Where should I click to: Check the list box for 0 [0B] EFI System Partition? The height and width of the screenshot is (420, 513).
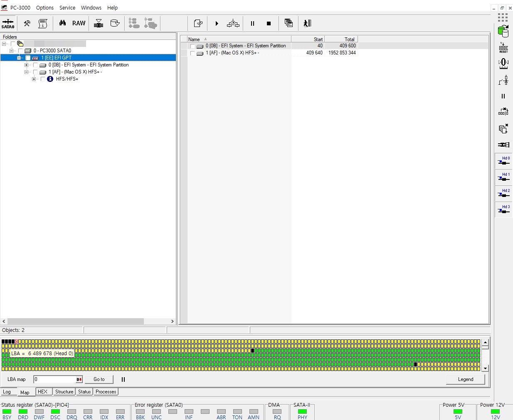(x=192, y=46)
